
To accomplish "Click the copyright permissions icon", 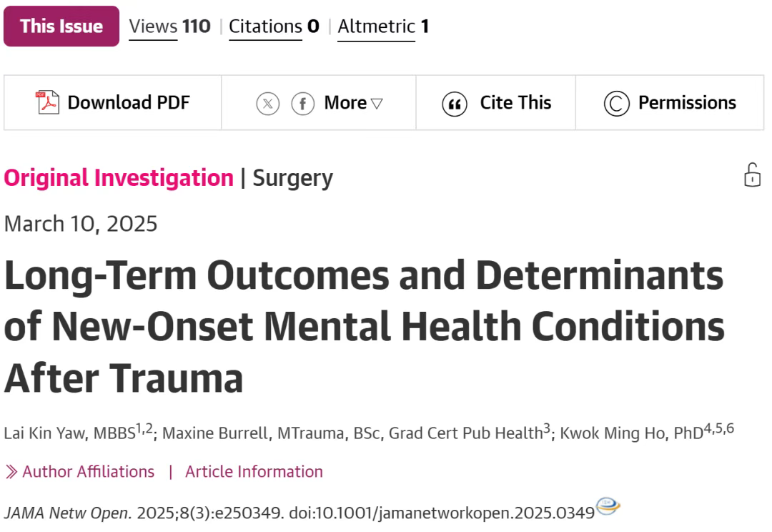I will tap(616, 104).
